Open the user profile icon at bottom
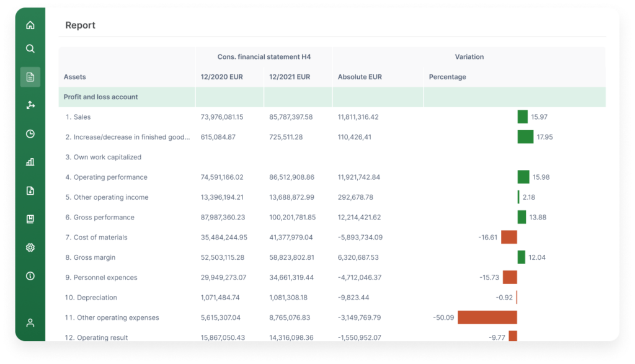635x364 pixels. 30,322
